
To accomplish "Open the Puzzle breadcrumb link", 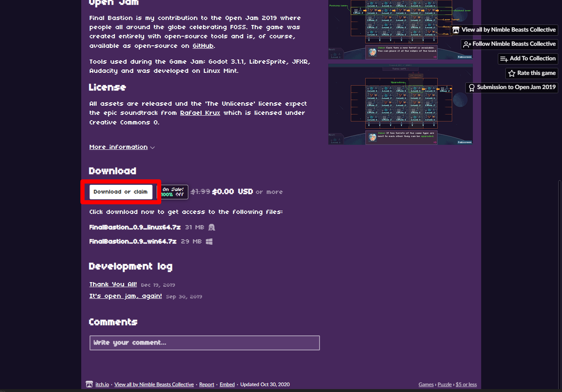I will tap(445, 385).
